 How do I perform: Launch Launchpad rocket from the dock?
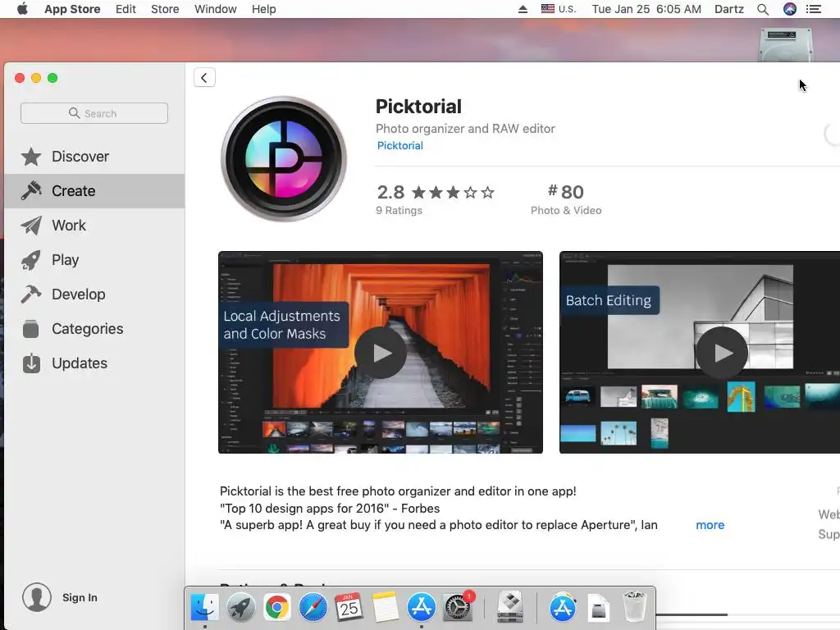tap(240, 608)
